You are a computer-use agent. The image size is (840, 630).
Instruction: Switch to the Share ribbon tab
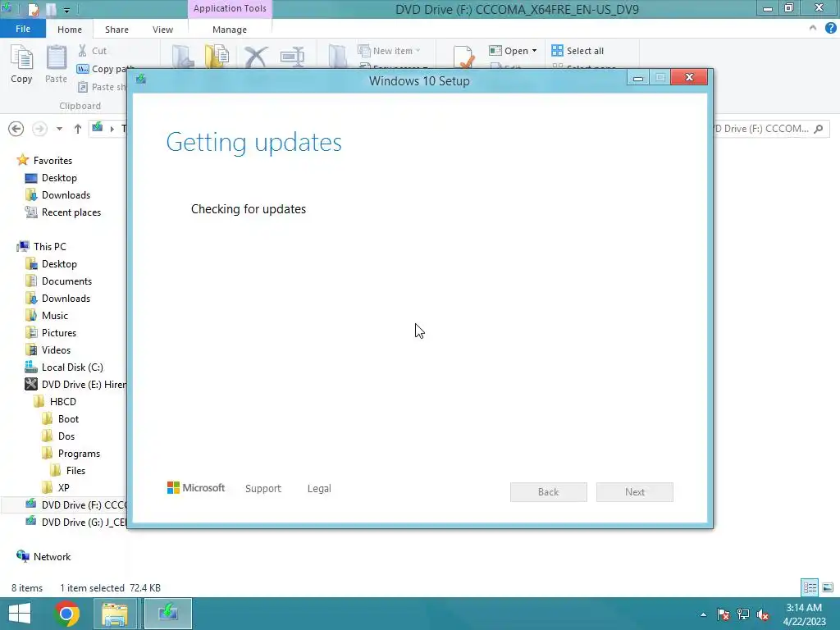[116, 30]
